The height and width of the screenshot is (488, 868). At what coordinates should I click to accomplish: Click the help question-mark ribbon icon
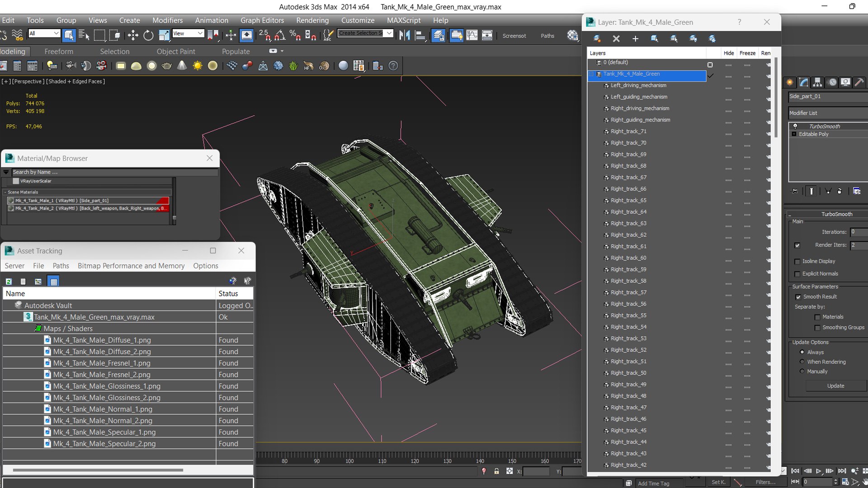pos(393,66)
